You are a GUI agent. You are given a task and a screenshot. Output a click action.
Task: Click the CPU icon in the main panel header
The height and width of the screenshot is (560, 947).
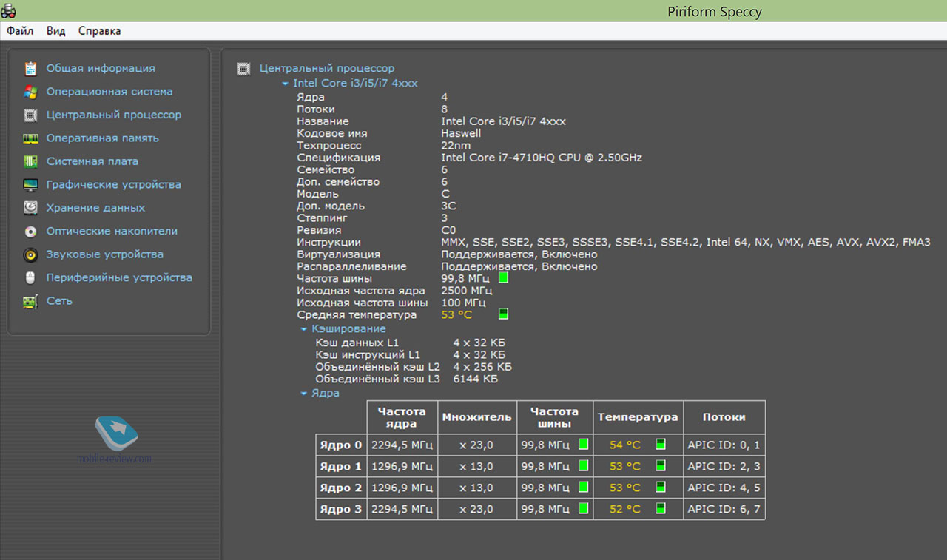pos(243,69)
